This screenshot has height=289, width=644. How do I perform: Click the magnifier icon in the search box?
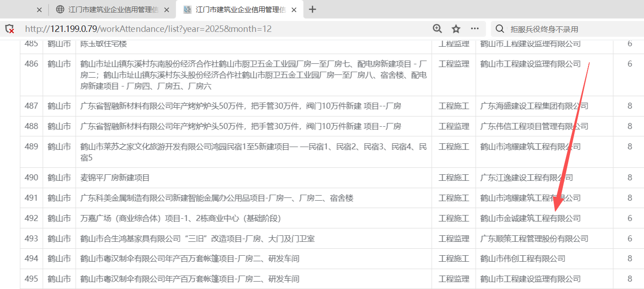pyautogui.click(x=500, y=29)
